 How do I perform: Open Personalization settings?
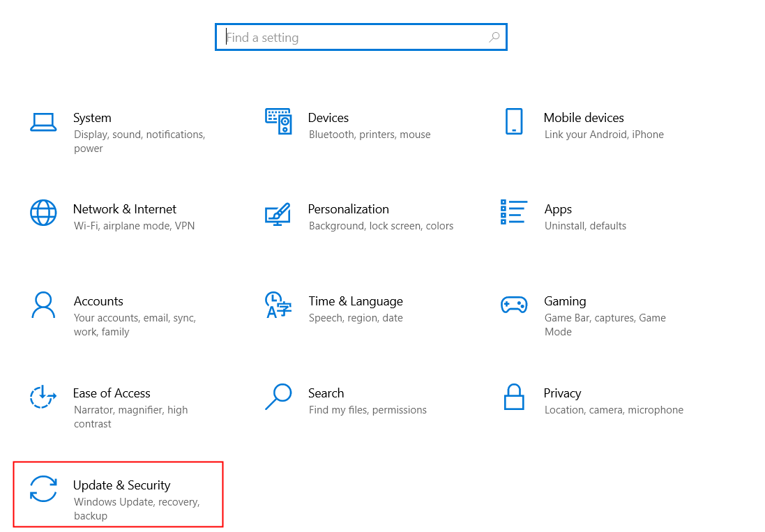(x=348, y=208)
